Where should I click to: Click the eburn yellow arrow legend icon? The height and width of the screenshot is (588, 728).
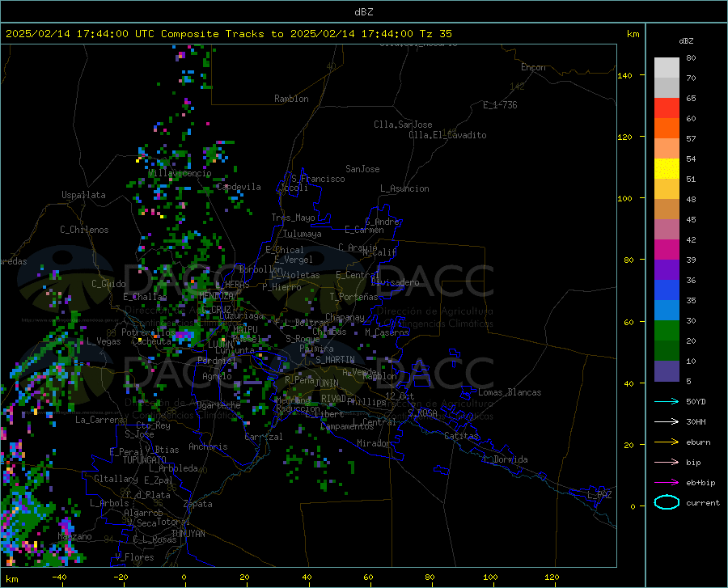[667, 442]
